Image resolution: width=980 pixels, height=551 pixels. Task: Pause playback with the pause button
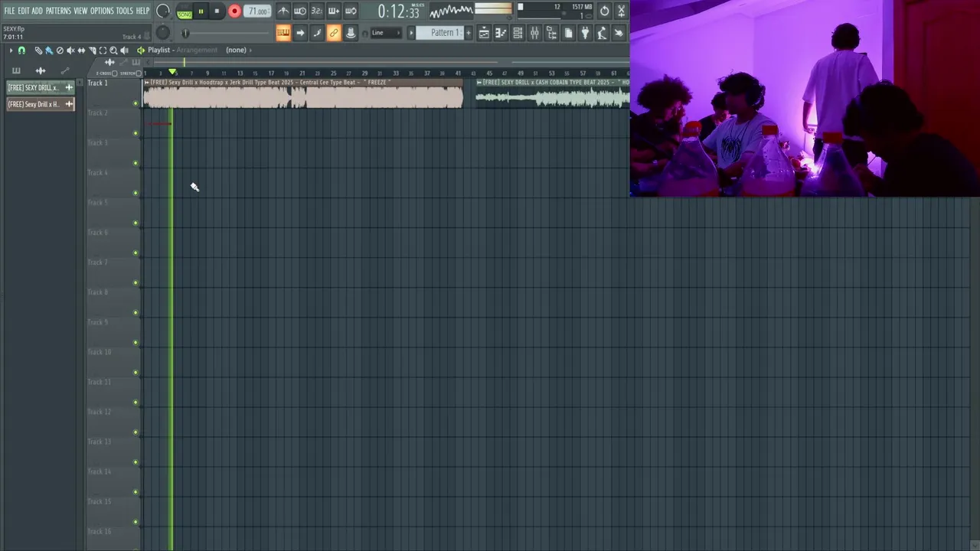pyautogui.click(x=201, y=11)
